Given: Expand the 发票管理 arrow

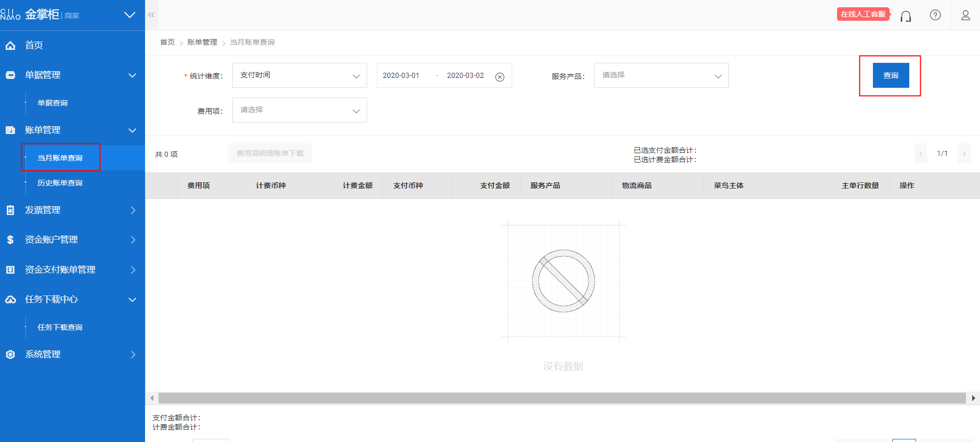Looking at the screenshot, I should (x=133, y=210).
